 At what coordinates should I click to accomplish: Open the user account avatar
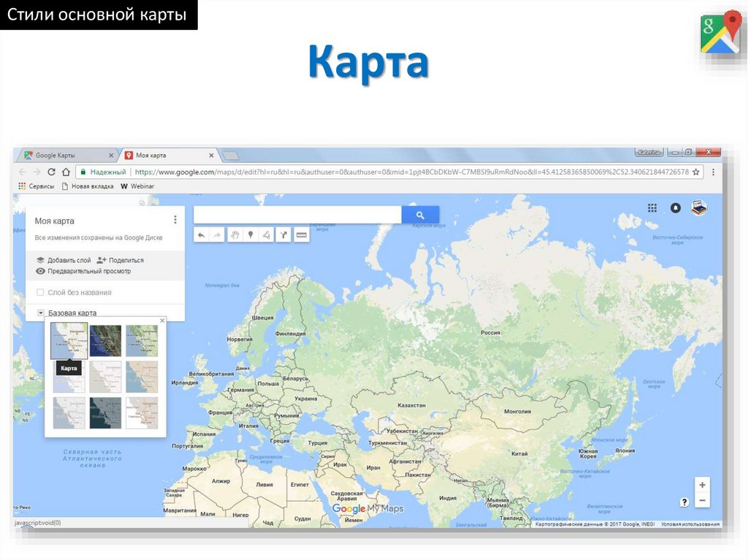[x=699, y=208]
